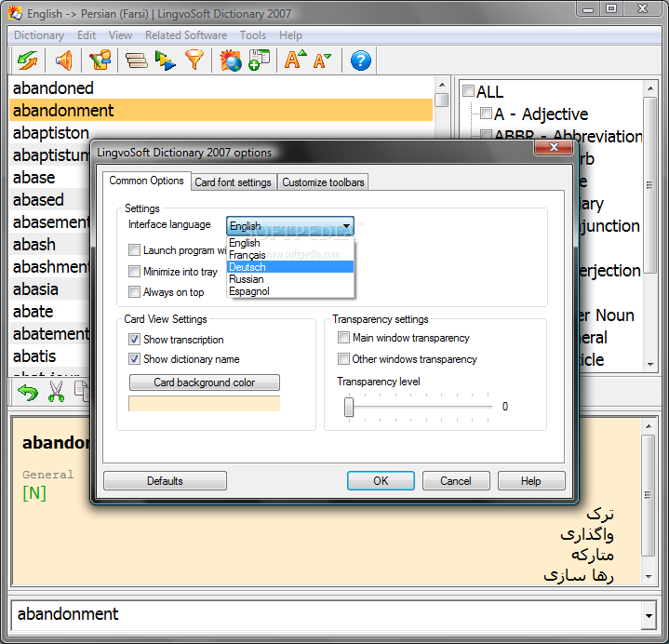
Task: Open help with blue question mark icon
Action: tap(360, 60)
